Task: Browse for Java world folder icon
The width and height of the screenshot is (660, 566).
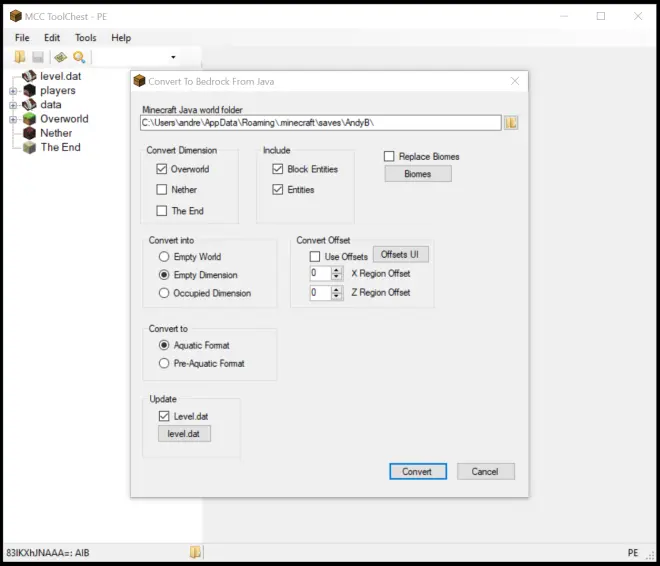Action: (x=511, y=123)
